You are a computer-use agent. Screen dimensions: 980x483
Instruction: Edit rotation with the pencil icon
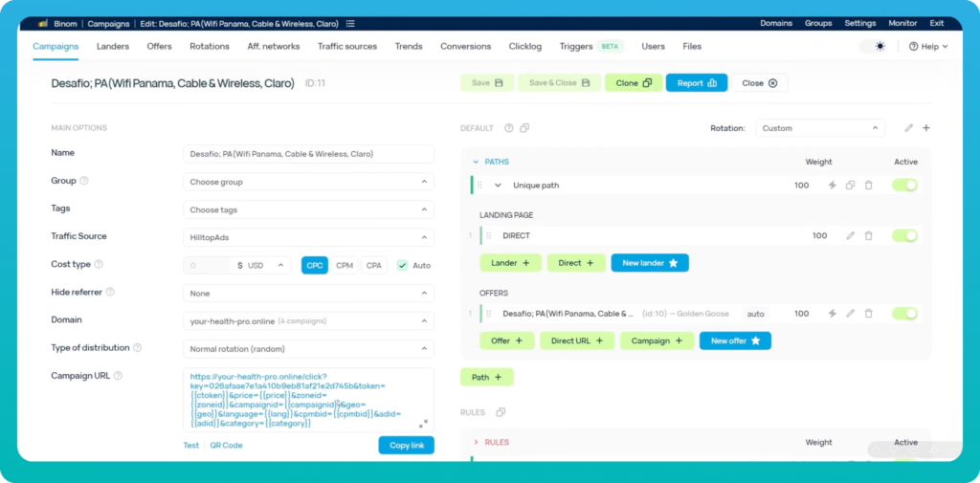[909, 128]
